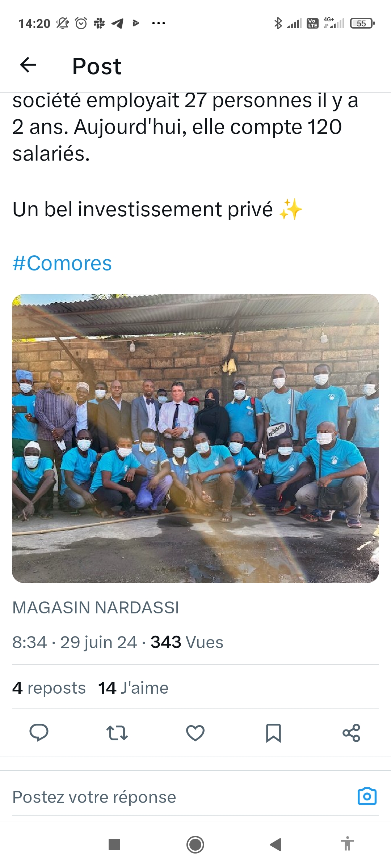
Task: Open the accessibility shortcut icon
Action: pyautogui.click(x=347, y=844)
